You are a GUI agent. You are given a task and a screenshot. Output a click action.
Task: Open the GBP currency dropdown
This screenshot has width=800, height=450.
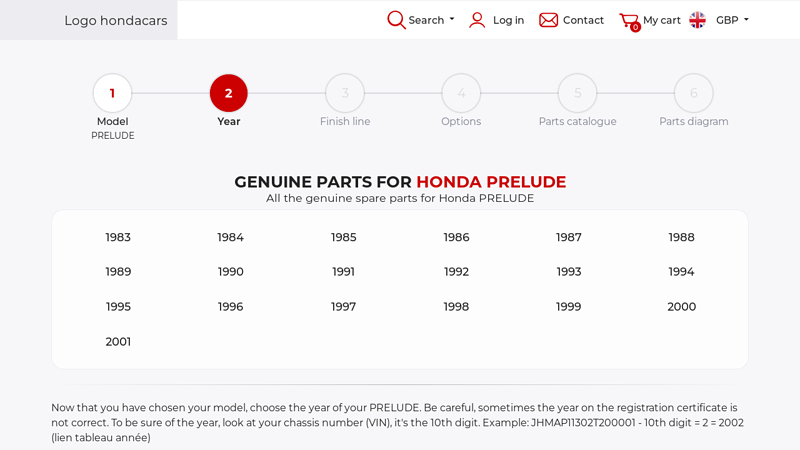click(x=732, y=20)
